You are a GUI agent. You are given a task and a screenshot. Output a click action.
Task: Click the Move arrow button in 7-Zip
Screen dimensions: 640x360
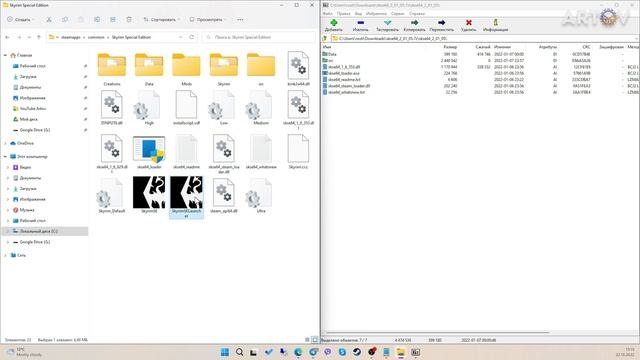click(x=441, y=25)
